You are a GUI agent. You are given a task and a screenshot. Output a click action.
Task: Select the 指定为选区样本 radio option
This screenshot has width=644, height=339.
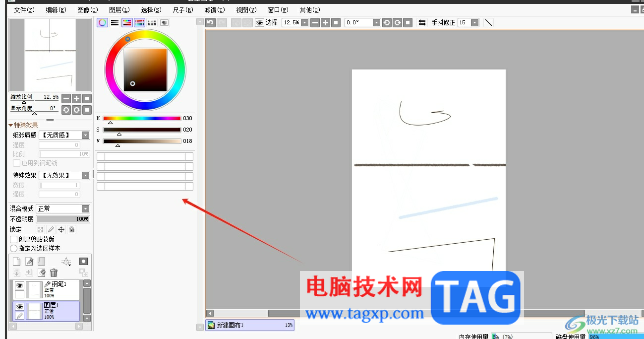tap(14, 248)
